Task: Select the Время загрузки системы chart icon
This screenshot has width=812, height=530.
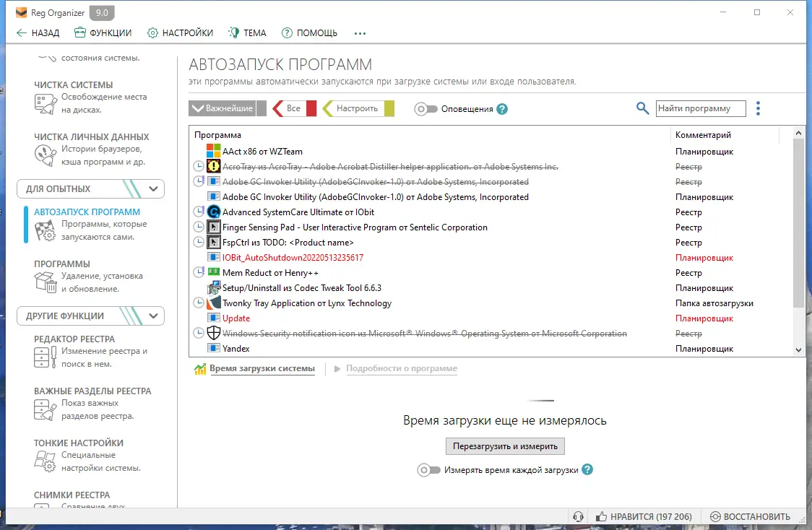Action: (198, 368)
